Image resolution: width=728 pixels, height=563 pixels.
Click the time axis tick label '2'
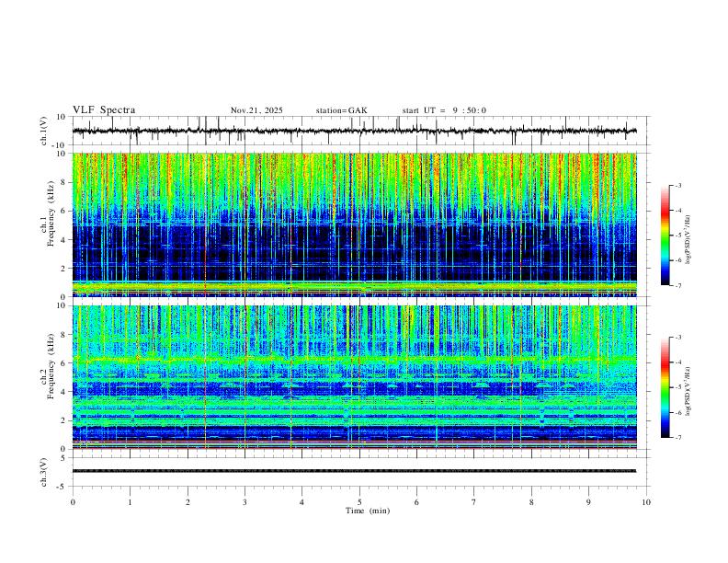coord(188,502)
